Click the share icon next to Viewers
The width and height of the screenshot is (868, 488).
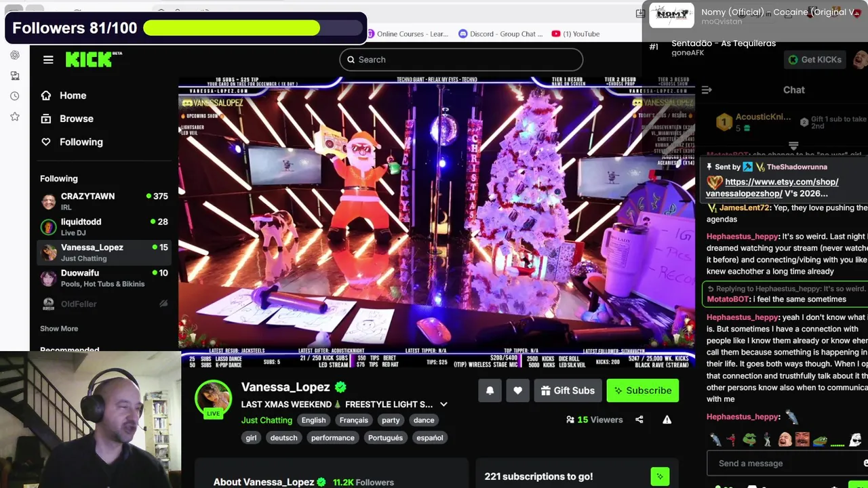pyautogui.click(x=639, y=420)
